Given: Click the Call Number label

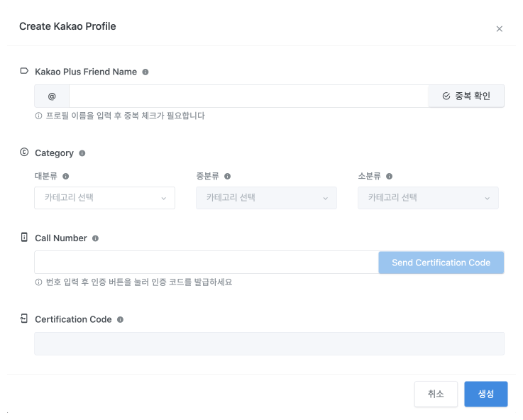Looking at the screenshot, I should tap(61, 238).
